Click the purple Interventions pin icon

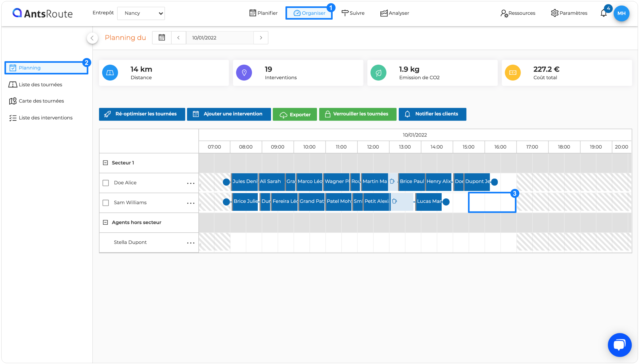coord(244,73)
